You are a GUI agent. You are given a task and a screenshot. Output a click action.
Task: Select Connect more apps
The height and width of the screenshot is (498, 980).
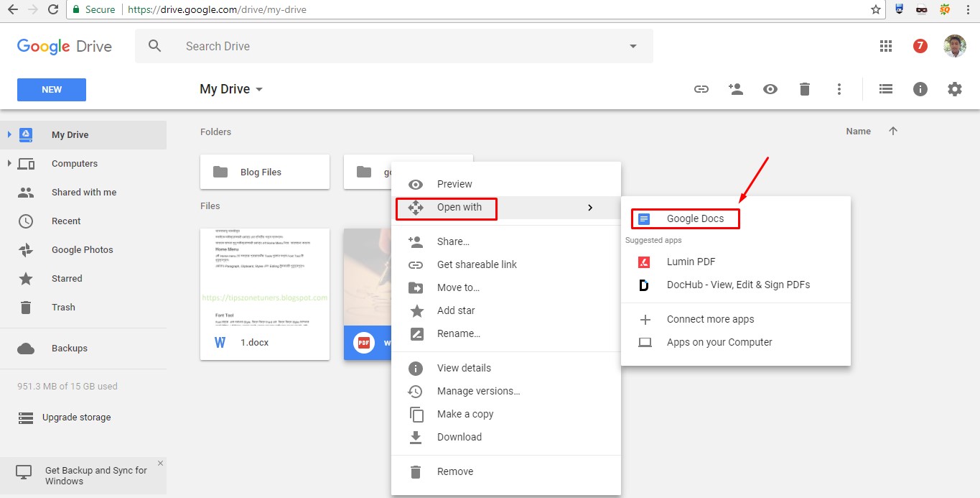pyautogui.click(x=736, y=319)
